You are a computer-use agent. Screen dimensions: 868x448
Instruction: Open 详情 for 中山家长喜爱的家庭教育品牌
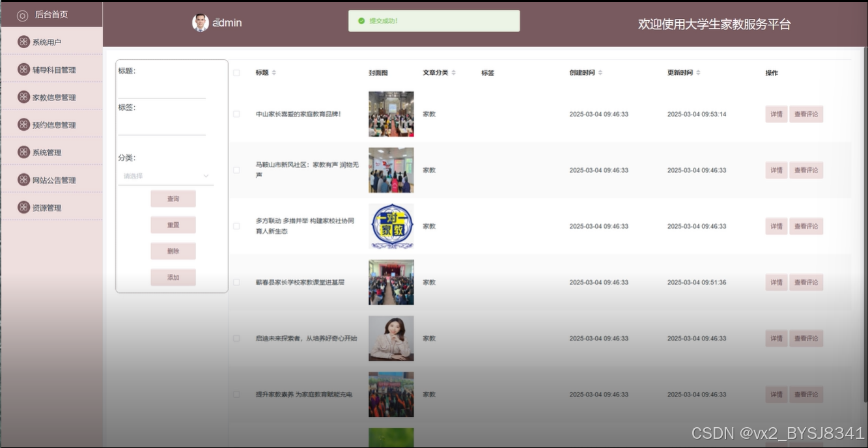(776, 114)
